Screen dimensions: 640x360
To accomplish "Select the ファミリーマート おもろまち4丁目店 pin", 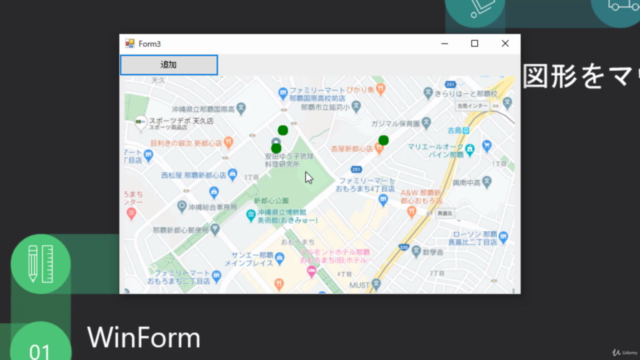I will (x=383, y=200).
